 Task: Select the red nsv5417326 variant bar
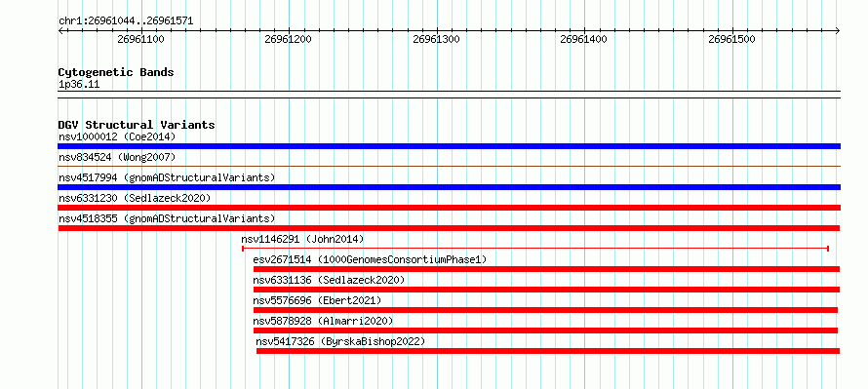(x=548, y=351)
